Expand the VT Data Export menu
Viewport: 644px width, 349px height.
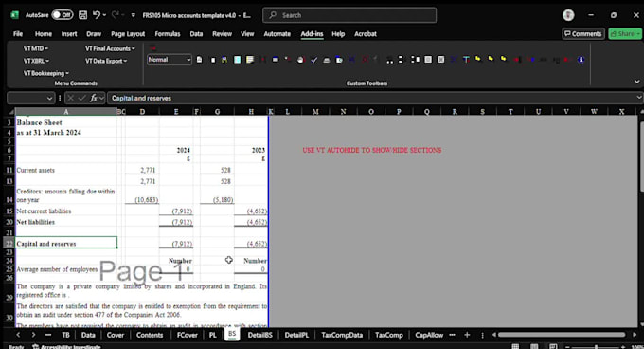106,61
